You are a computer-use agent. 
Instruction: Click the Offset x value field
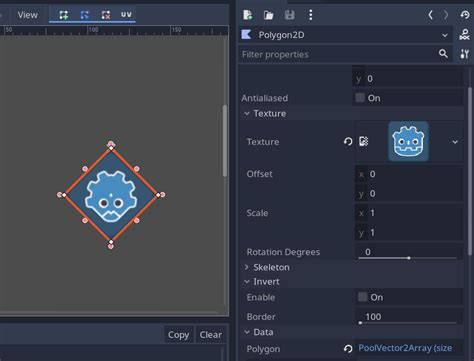[x=409, y=174]
